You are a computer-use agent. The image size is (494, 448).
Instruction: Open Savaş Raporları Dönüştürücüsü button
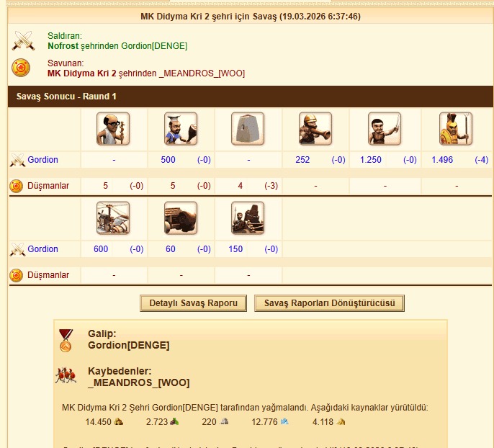329,303
